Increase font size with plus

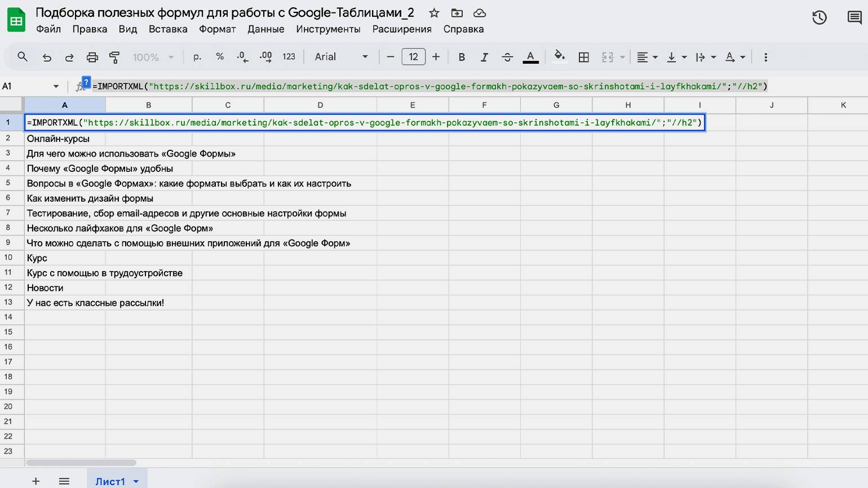point(436,57)
